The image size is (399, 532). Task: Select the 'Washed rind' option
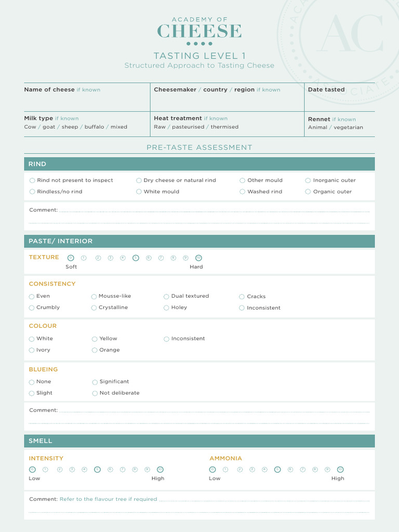(242, 192)
